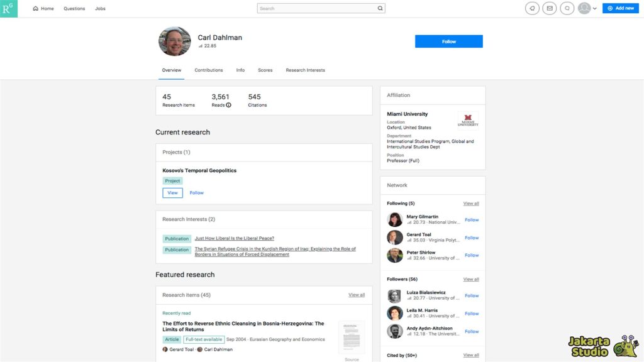View the Kosovo's Temporal Geopolitics project

[172, 193]
